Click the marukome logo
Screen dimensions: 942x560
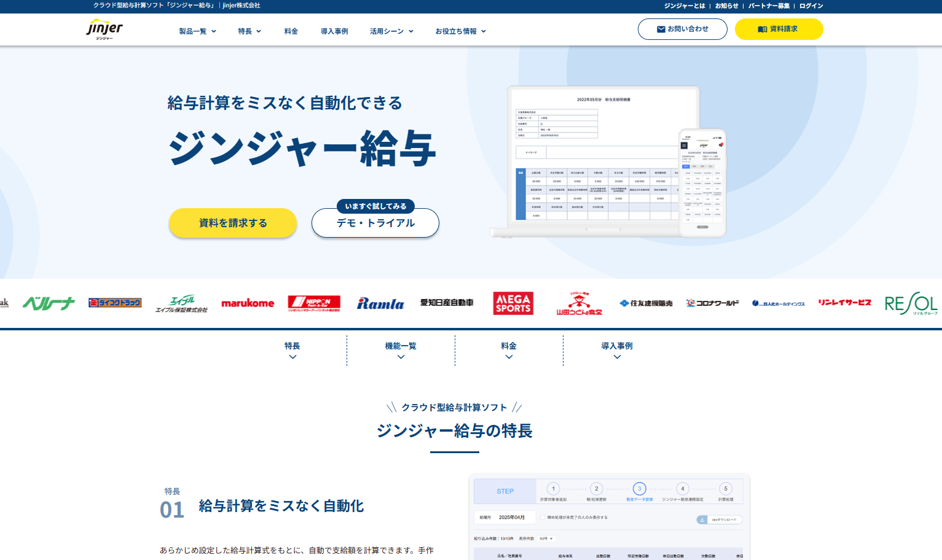pos(248,303)
